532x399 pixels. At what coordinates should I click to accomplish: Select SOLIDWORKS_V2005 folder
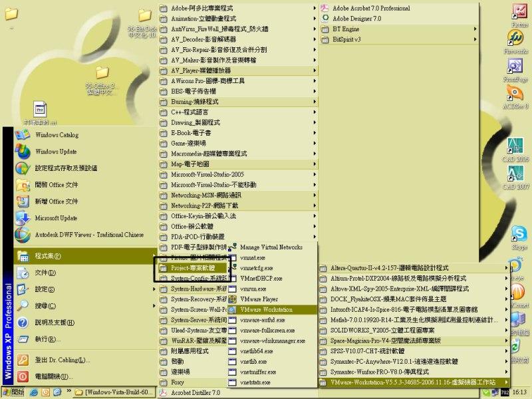pos(414,331)
